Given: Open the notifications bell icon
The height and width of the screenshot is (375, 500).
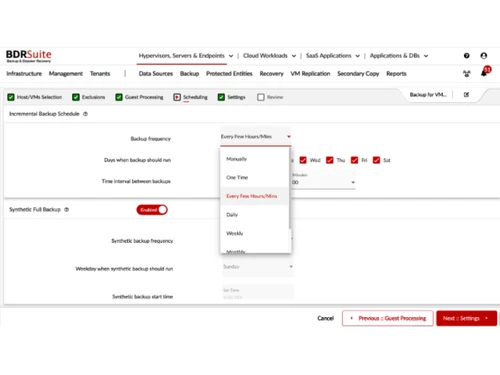Looking at the screenshot, I should (484, 73).
